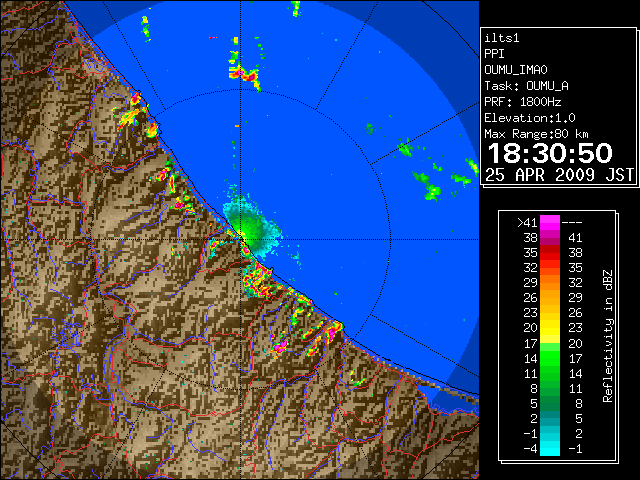Click the "PPI" scan type text
This screenshot has width=640, height=480.
(x=494, y=54)
